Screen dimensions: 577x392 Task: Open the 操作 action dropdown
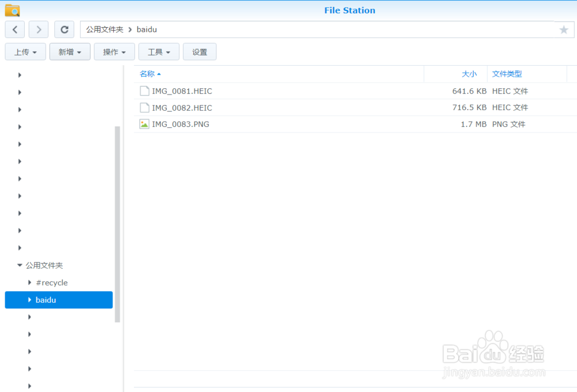pyautogui.click(x=114, y=52)
